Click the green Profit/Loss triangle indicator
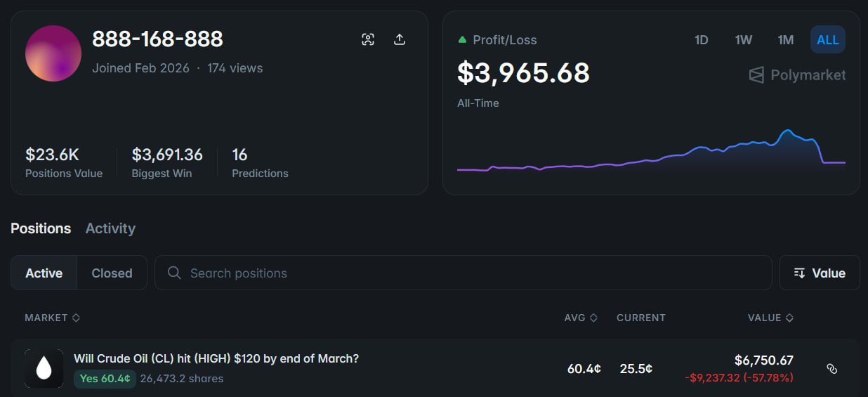The image size is (868, 397). [462, 40]
